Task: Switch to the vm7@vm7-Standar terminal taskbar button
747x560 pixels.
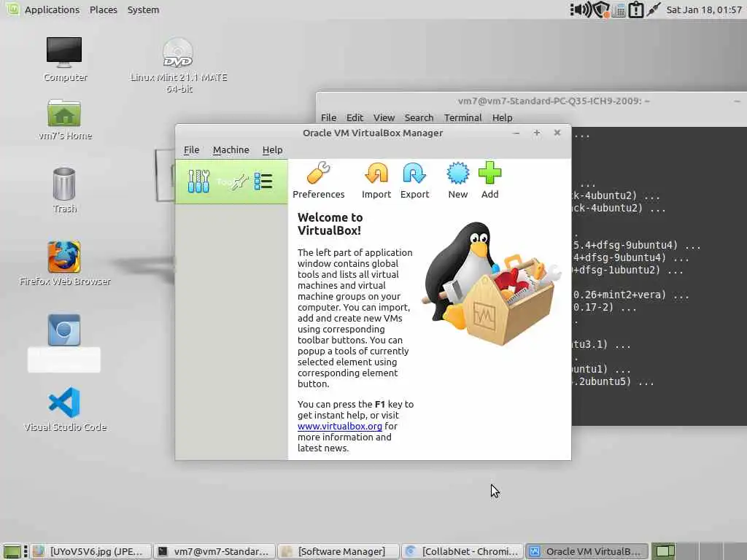Action: click(x=215, y=551)
